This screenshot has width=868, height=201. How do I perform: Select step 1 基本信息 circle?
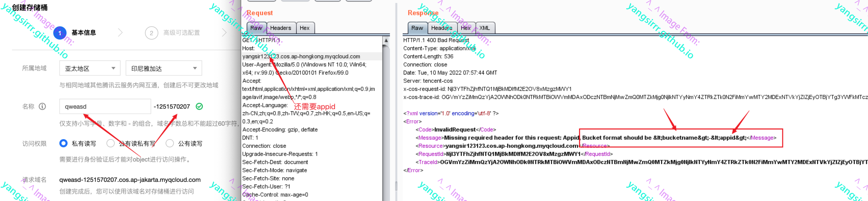tap(60, 33)
